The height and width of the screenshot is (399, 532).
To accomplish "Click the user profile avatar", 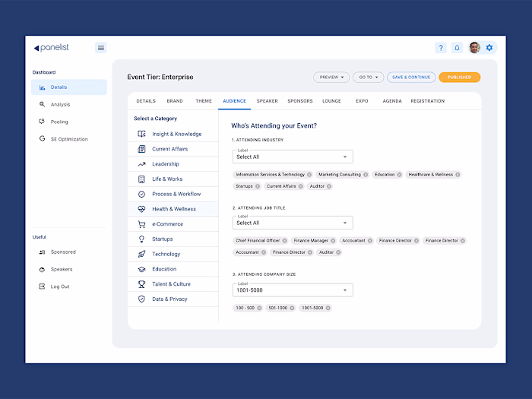I will click(474, 47).
